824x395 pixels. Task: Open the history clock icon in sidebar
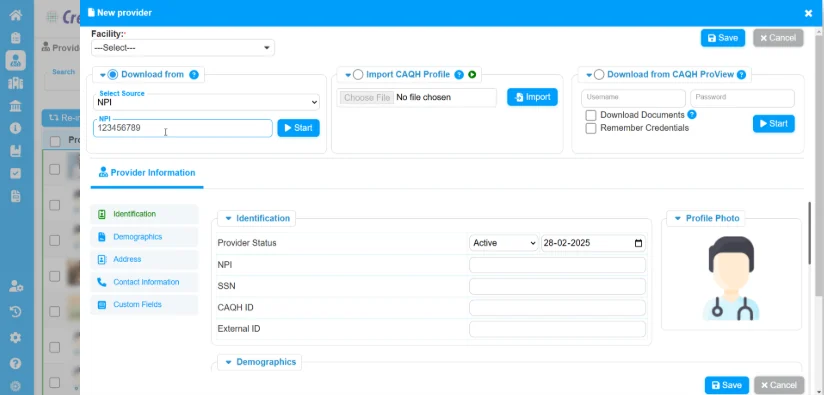(x=15, y=312)
